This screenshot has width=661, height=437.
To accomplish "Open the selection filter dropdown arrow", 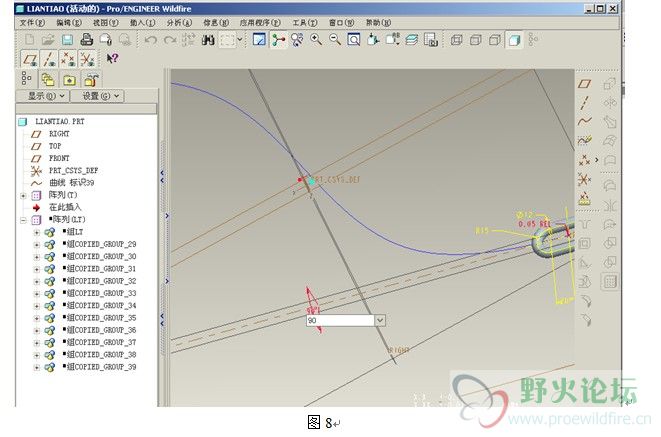I will (240, 40).
